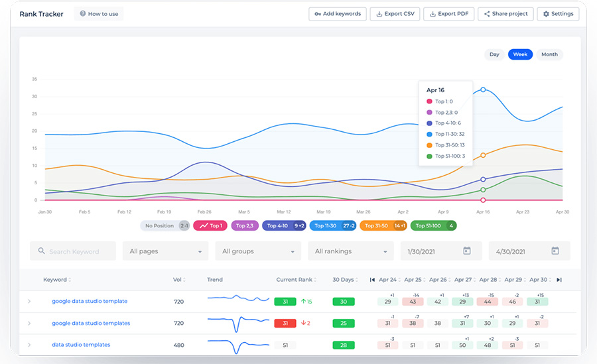597x364 pixels.
Task: Open Settings via the gear icon
Action: [x=546, y=14]
